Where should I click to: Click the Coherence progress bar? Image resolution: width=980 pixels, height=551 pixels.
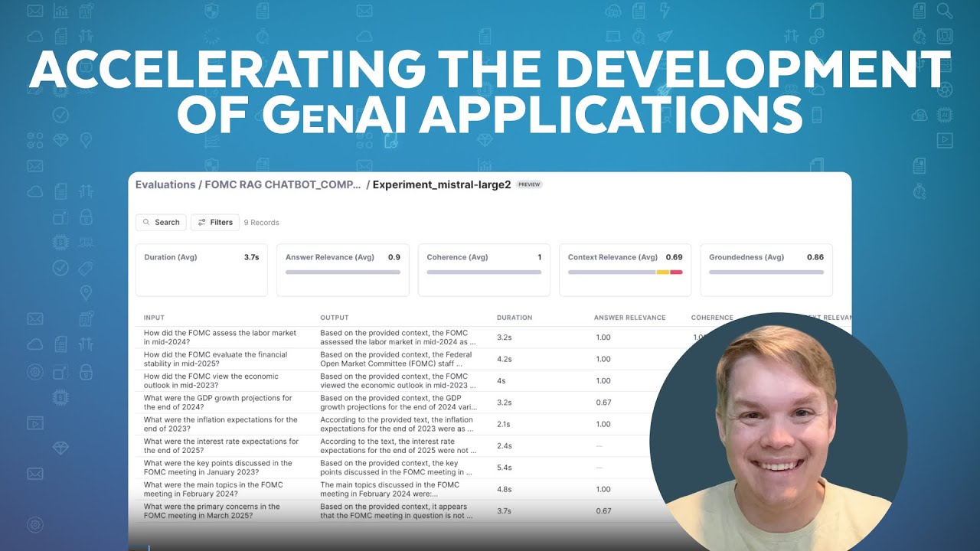pos(484,272)
